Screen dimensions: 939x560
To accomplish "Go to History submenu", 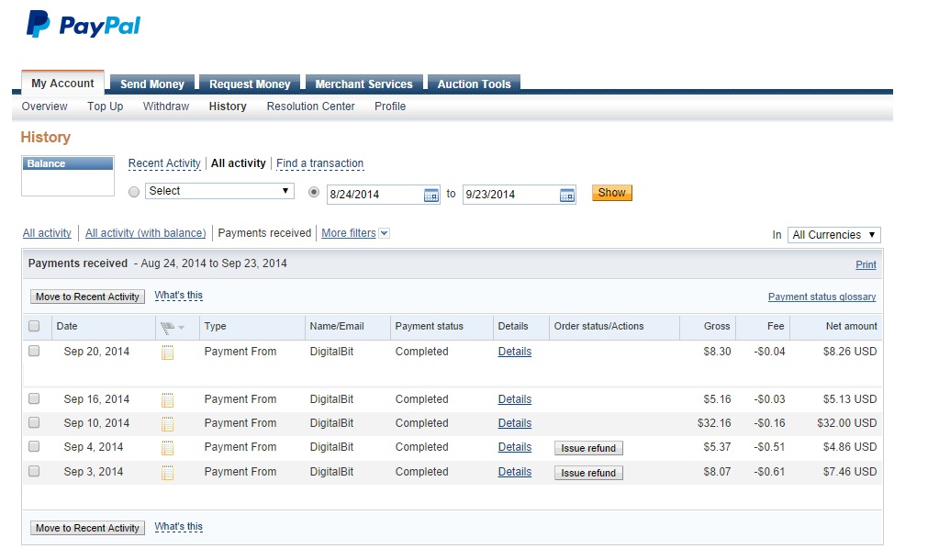I will [x=228, y=106].
